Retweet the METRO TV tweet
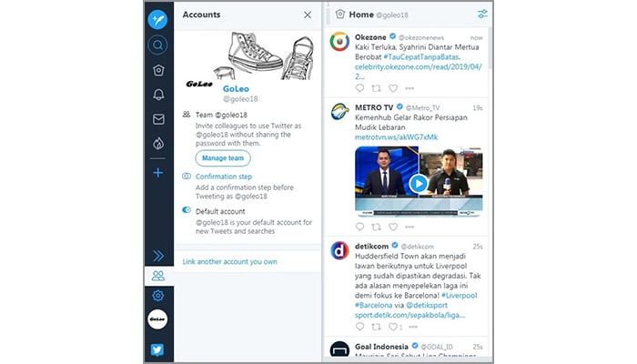The height and width of the screenshot is (364, 637). coord(377,227)
